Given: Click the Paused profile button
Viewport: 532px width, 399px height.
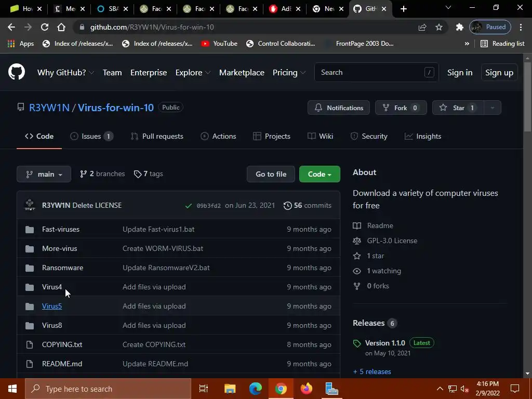Looking at the screenshot, I should (490, 27).
